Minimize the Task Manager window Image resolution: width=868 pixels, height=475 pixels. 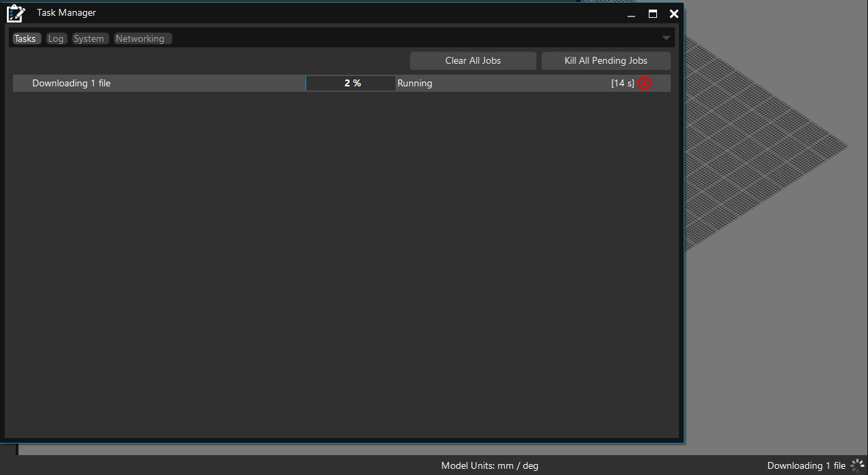(x=631, y=14)
